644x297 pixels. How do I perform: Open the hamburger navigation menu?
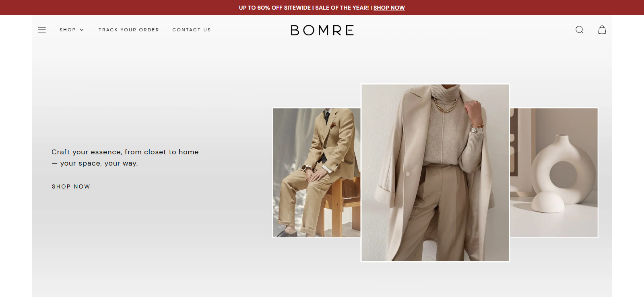tap(42, 30)
